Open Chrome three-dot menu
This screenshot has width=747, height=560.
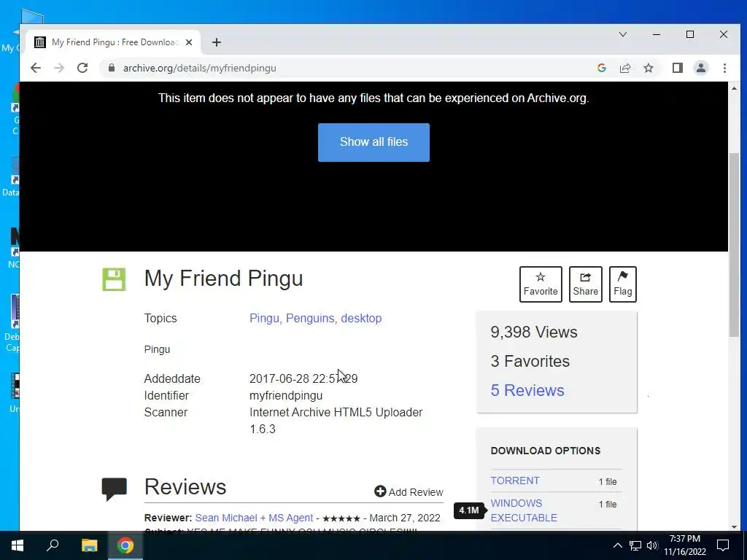(x=724, y=68)
